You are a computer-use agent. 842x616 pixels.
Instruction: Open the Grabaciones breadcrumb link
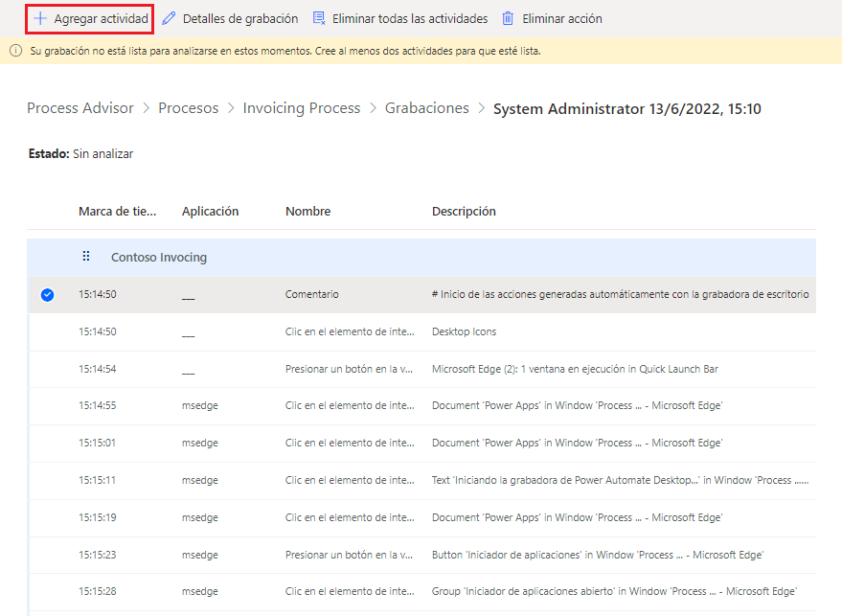(x=427, y=108)
